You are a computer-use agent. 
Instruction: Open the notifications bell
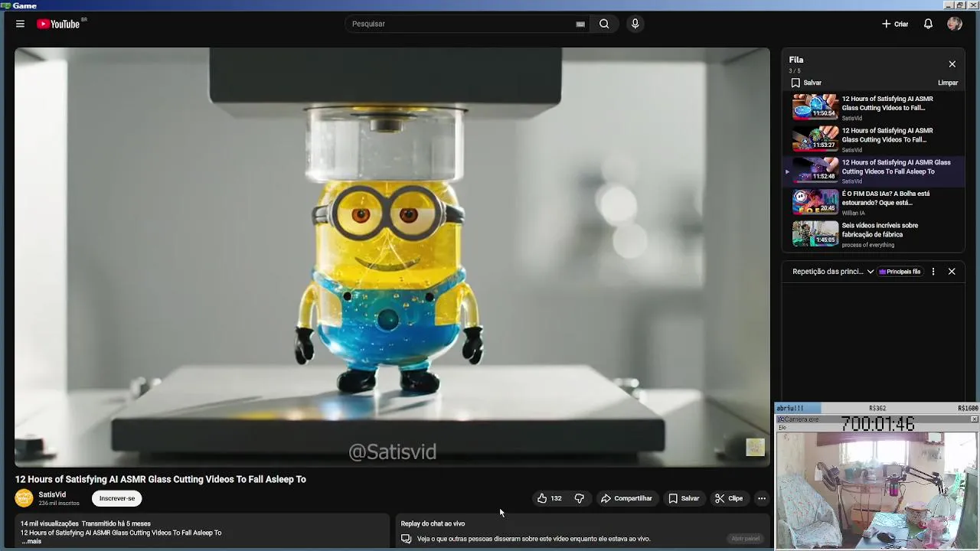pos(928,24)
